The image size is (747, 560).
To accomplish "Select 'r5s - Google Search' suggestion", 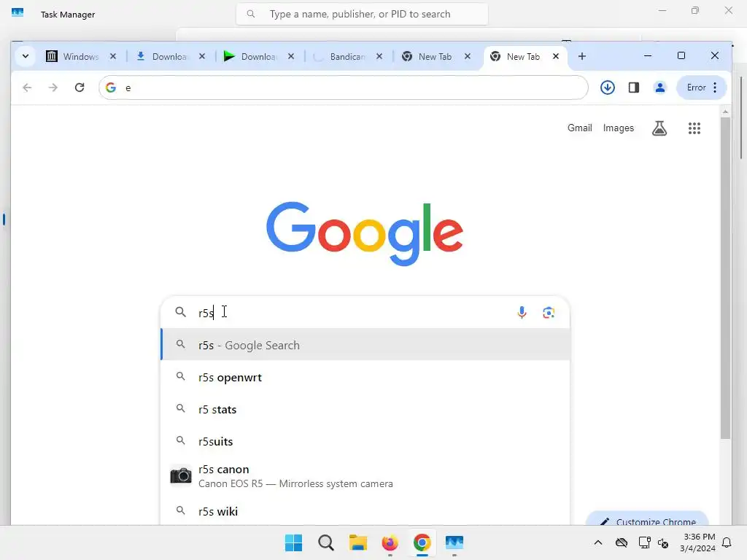I will click(x=365, y=345).
